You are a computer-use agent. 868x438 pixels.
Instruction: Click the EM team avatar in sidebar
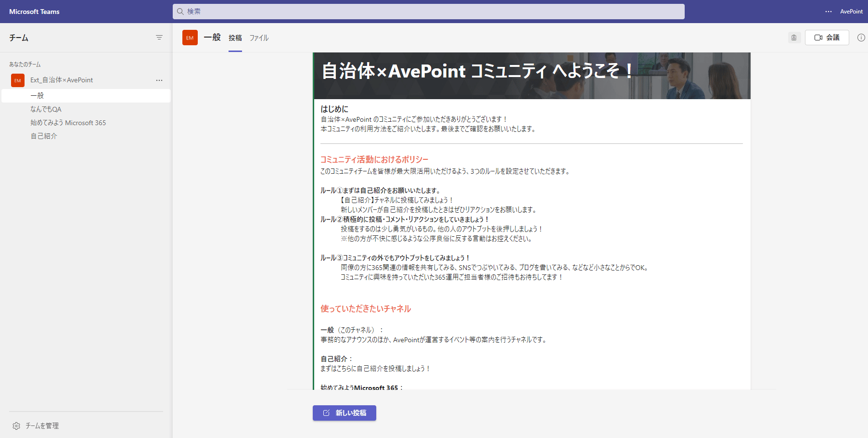18,80
